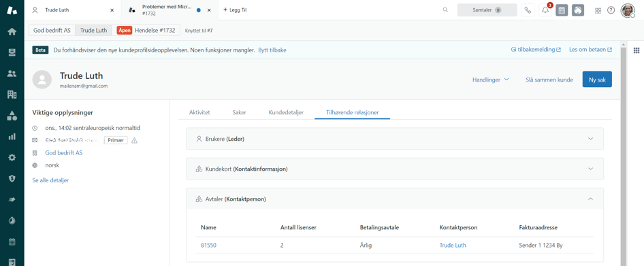Expand the Kundekort (Kontaktinformasjon) section
Image resolution: width=644 pixels, height=266 pixels.
click(x=395, y=169)
